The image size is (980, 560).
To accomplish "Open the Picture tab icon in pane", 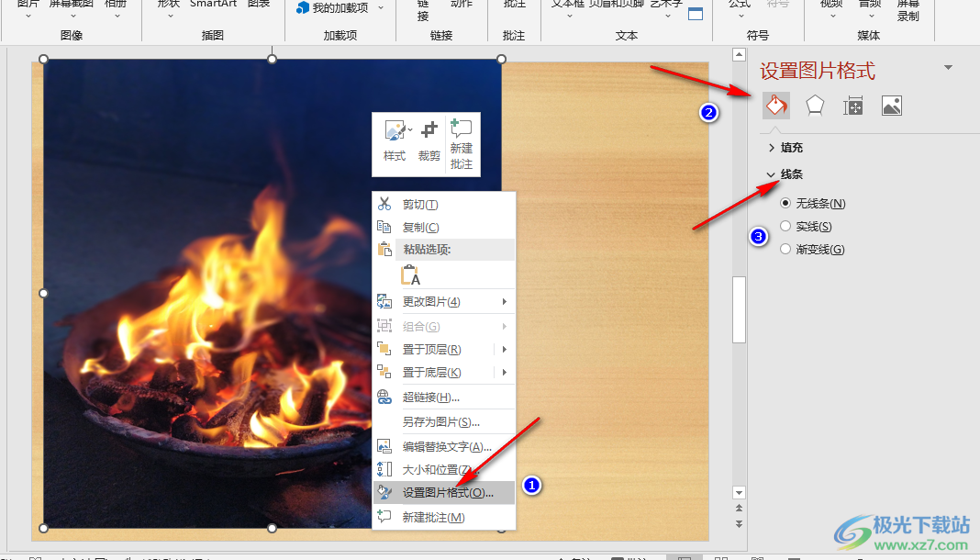I will (x=892, y=106).
